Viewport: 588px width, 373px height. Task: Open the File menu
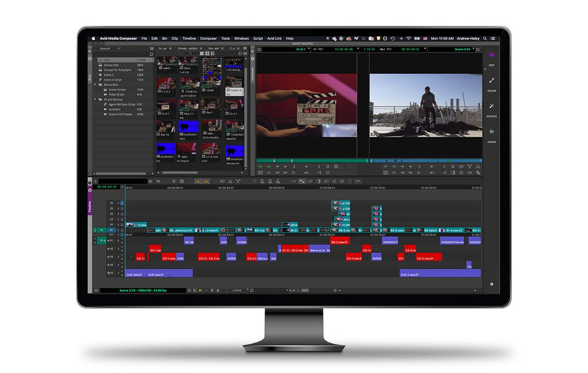point(144,38)
